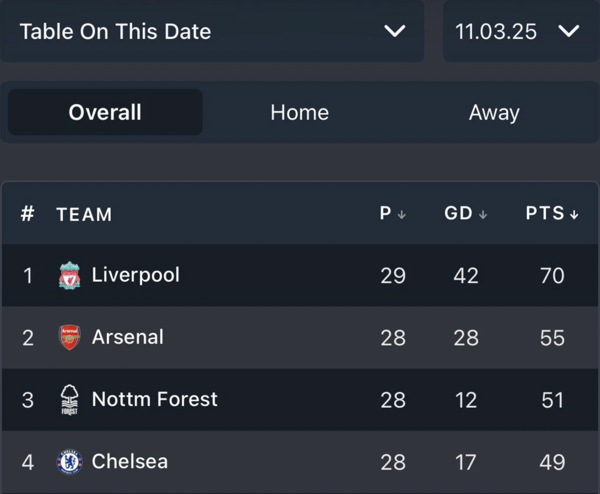Select the Away tab
This screenshot has height=494, width=600.
point(494,112)
